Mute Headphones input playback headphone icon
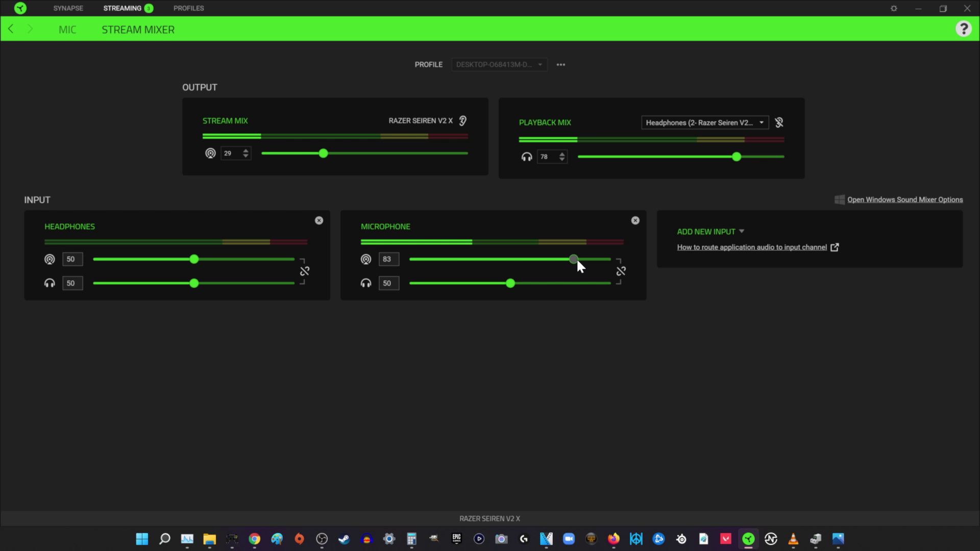 point(50,283)
